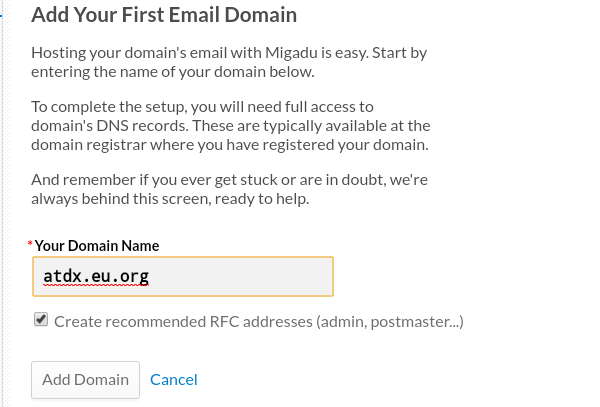Click empty space inside domain field after text
The width and height of the screenshot is (600, 407).
[241, 277]
